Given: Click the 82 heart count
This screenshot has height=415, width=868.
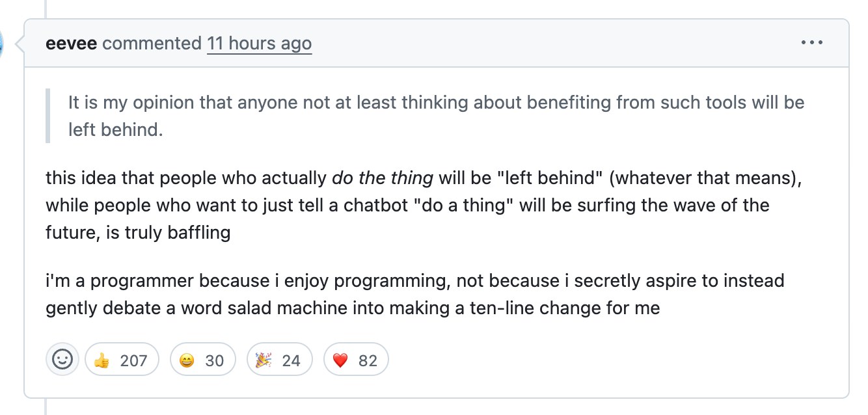Looking at the screenshot, I should pyautogui.click(x=368, y=360).
